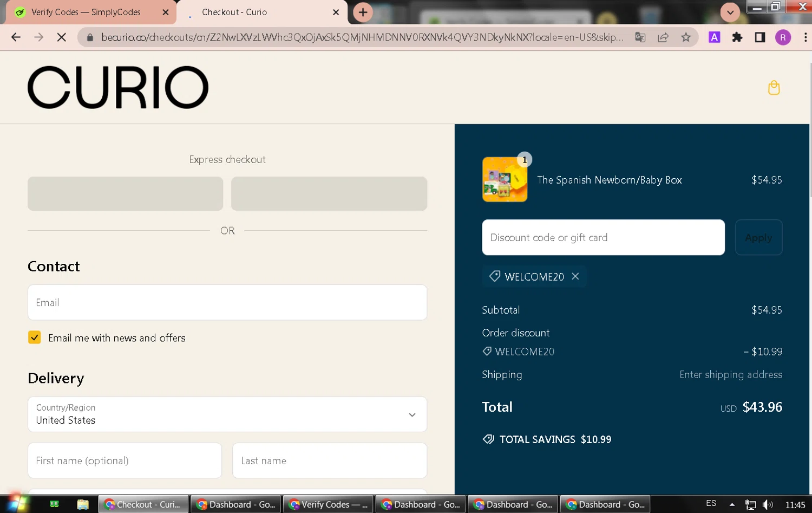812x513 pixels.
Task: Click the First name optional field
Action: tap(125, 460)
